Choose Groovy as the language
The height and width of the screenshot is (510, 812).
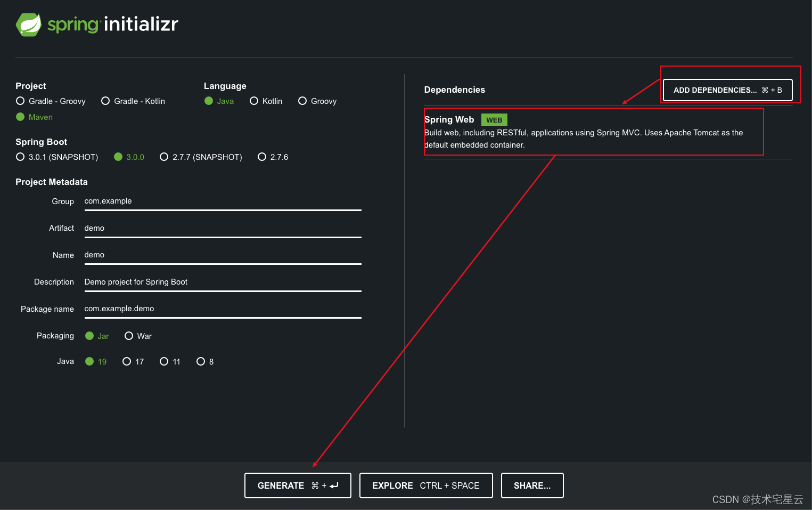tap(317, 101)
